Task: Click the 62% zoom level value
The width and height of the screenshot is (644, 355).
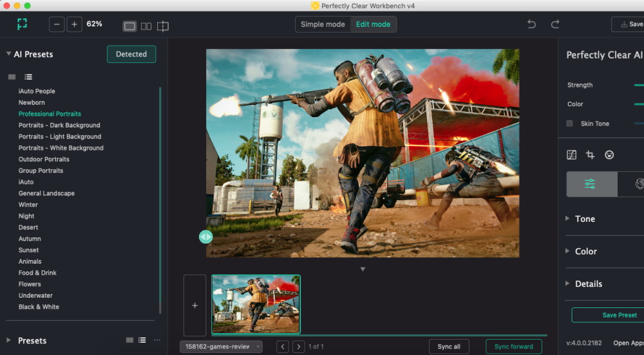Action: (94, 24)
